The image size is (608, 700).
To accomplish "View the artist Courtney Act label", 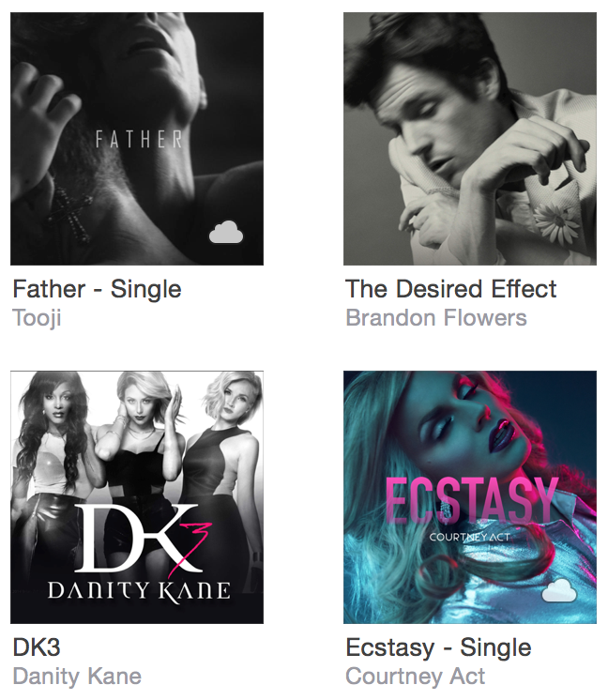I will (x=415, y=677).
